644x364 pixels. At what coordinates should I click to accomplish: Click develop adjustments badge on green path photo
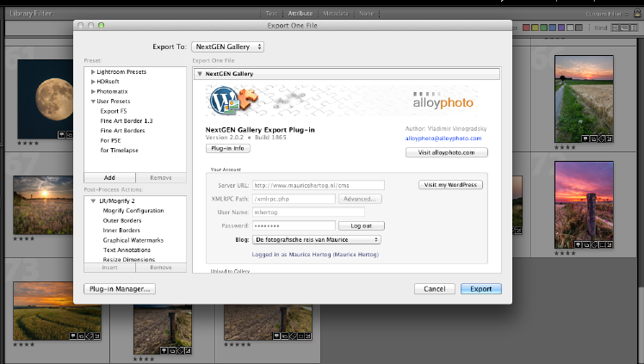(610, 139)
